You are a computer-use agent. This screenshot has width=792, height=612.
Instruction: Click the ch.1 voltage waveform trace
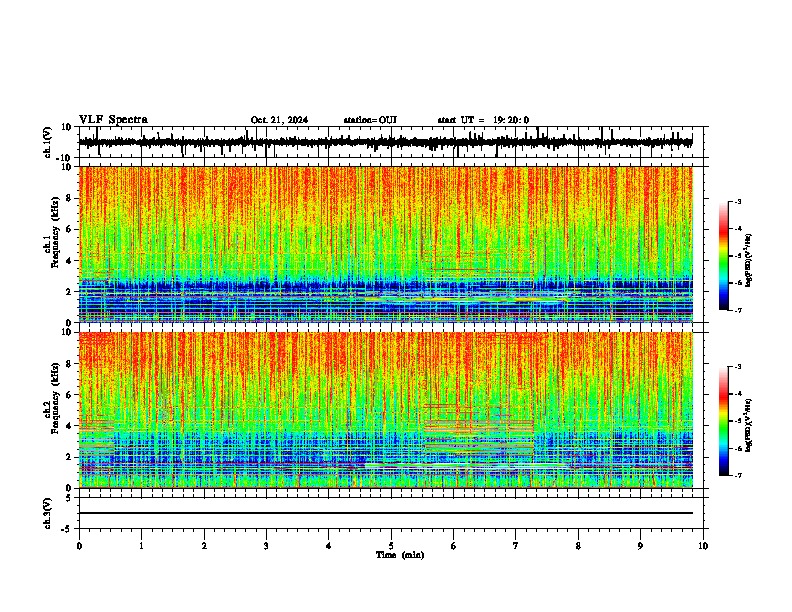pyautogui.click(x=386, y=142)
